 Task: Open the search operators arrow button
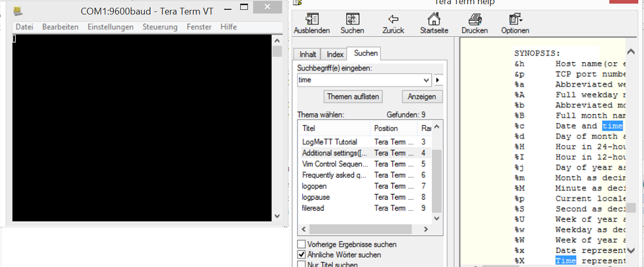coord(439,80)
